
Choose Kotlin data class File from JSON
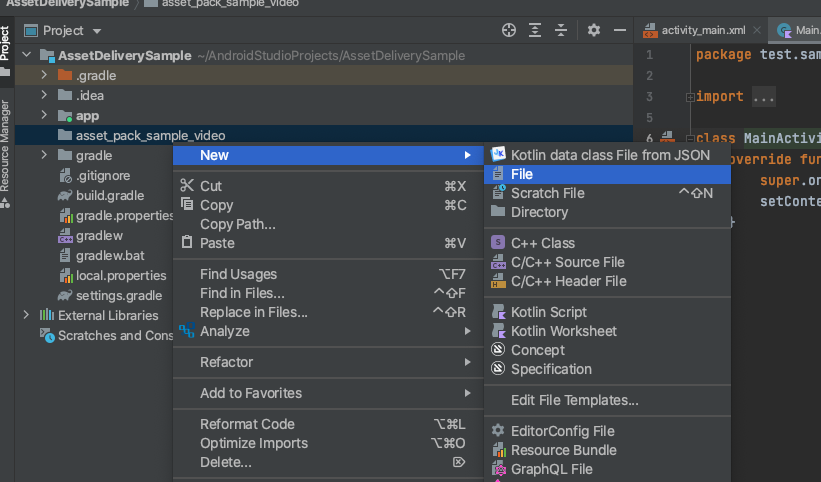pyautogui.click(x=607, y=155)
